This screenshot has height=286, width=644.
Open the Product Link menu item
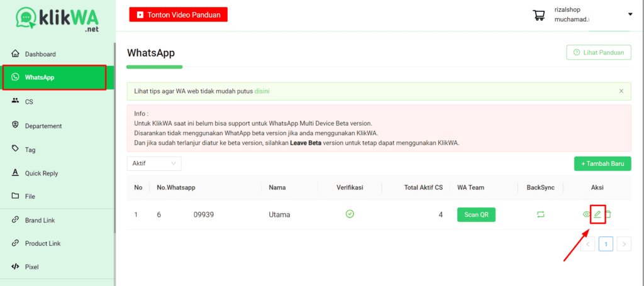pyautogui.click(x=43, y=243)
